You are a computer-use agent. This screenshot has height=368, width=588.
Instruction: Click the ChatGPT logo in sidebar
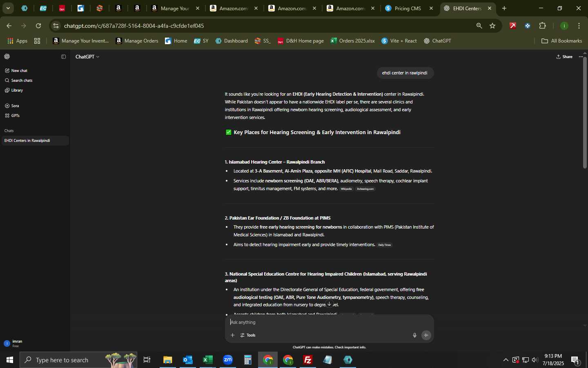[x=7, y=57]
